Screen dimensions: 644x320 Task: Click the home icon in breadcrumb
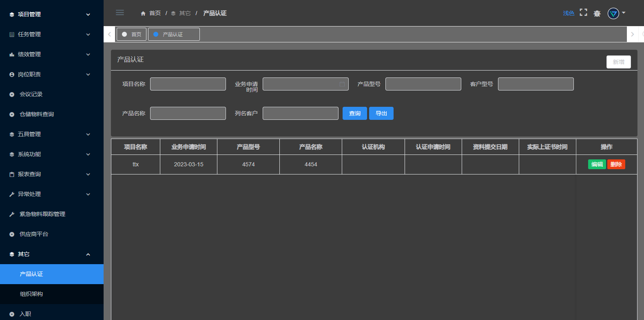pos(143,13)
